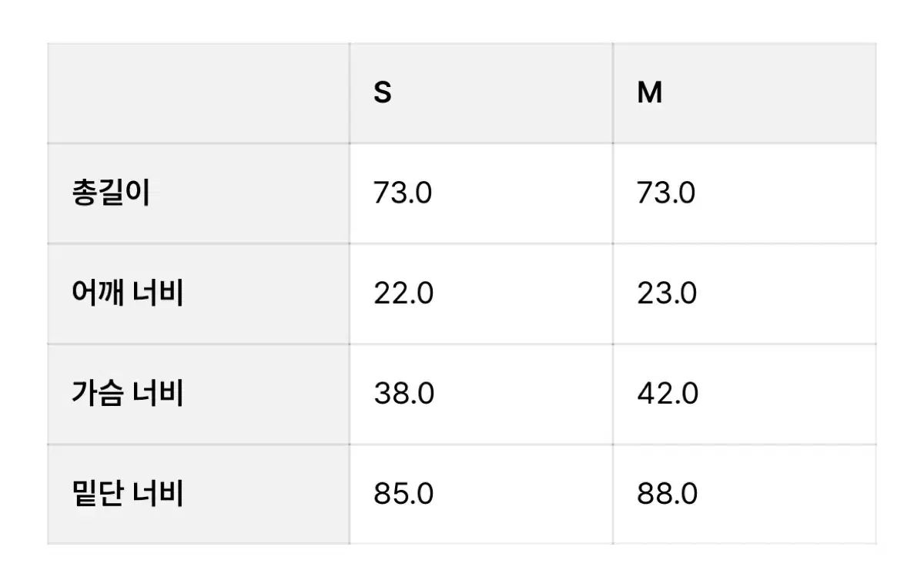This screenshot has height=587, width=924.
Task: Click the 22.0 shoulder width value
Action: point(403,293)
